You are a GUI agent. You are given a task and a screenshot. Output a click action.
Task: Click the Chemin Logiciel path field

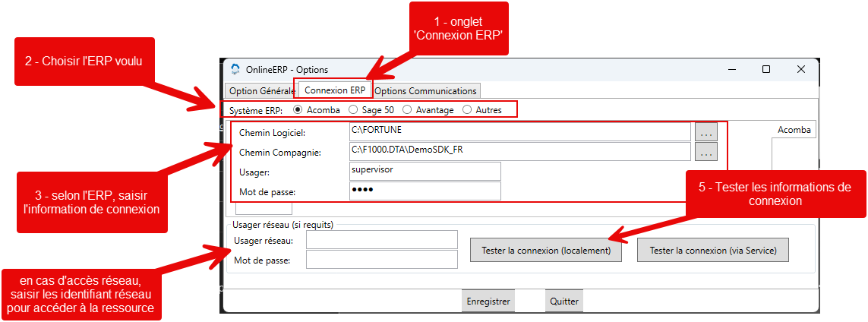click(519, 131)
